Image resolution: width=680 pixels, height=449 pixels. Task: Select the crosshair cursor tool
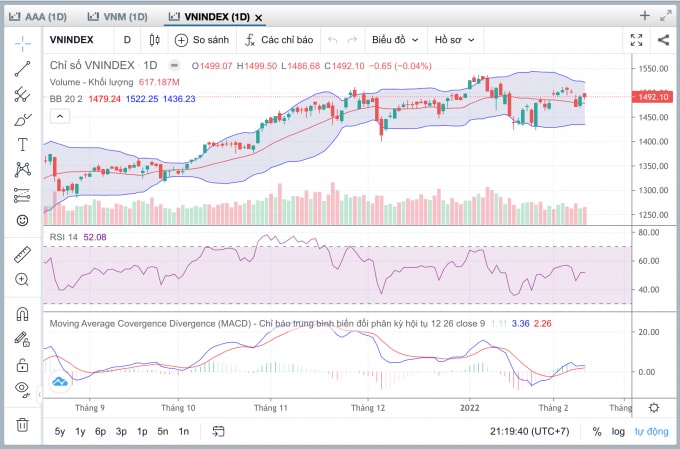point(23,43)
